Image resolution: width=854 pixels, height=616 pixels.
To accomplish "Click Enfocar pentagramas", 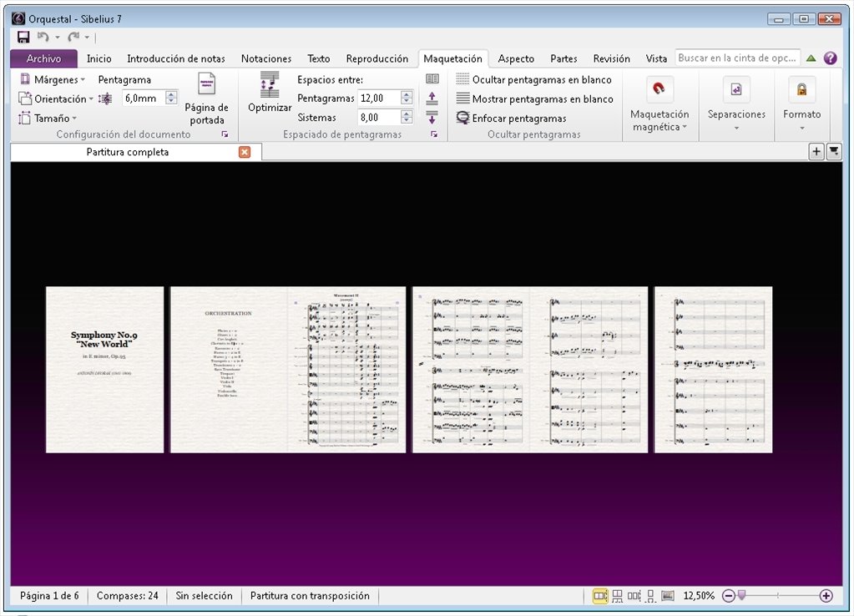I will coord(512,119).
